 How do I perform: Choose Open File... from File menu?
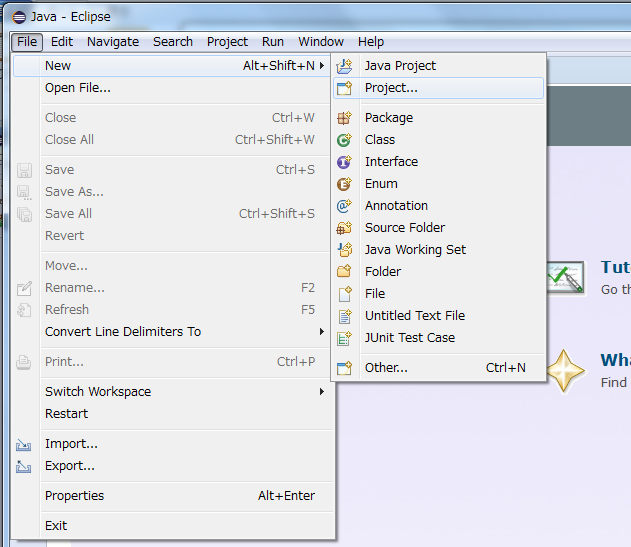[x=173, y=88]
